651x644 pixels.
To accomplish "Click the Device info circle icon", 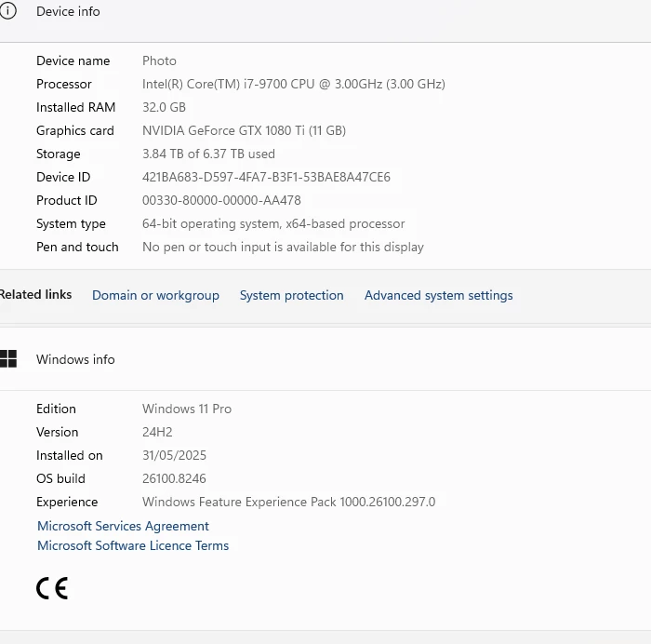I will 7,11.
